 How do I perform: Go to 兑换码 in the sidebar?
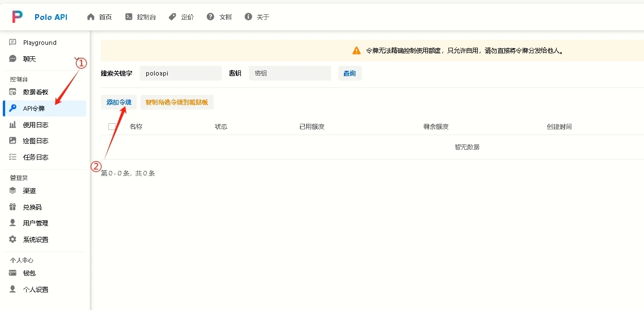pos(45,207)
